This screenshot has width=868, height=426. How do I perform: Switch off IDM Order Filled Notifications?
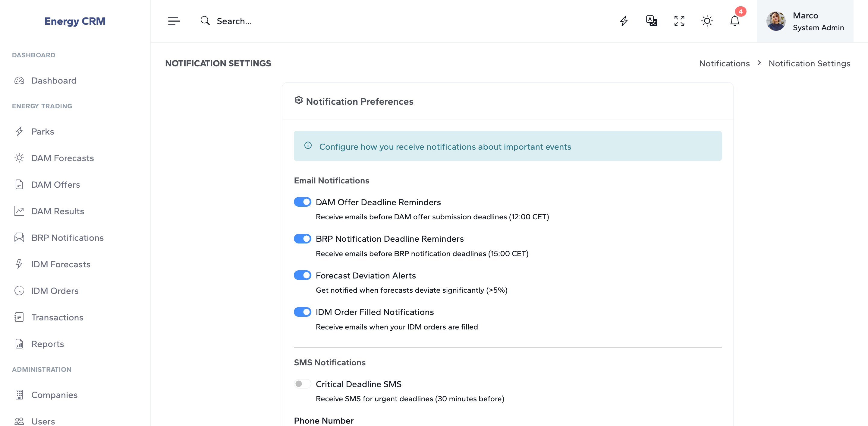[302, 312]
